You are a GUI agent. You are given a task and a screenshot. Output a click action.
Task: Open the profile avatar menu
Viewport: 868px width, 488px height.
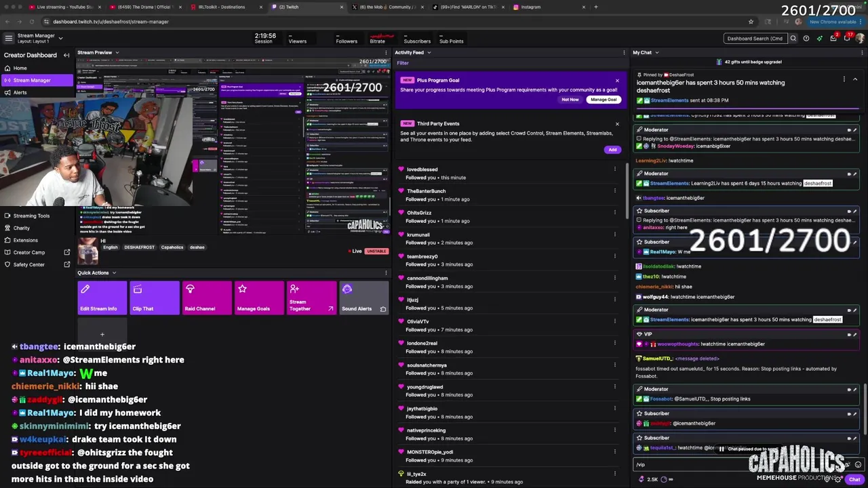click(x=861, y=39)
